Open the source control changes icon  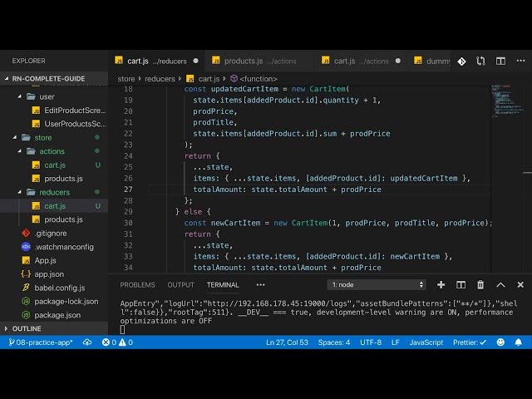click(x=462, y=61)
